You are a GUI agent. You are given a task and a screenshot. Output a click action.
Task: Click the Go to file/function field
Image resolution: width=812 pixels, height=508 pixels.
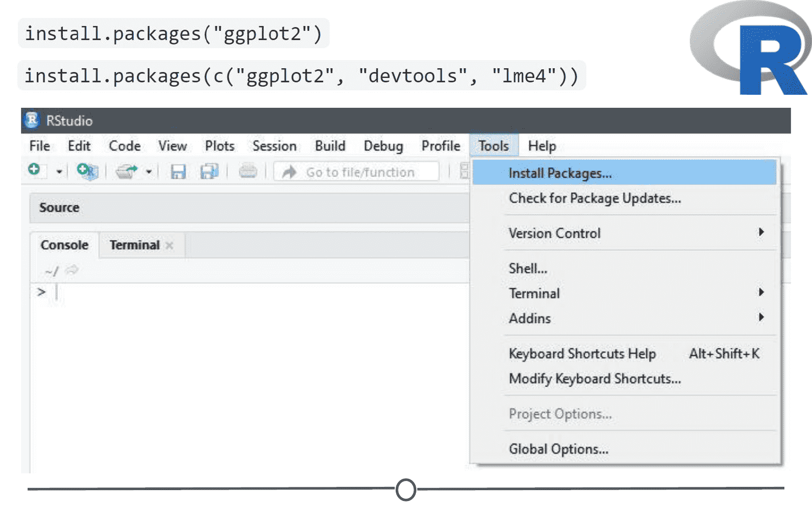point(356,172)
